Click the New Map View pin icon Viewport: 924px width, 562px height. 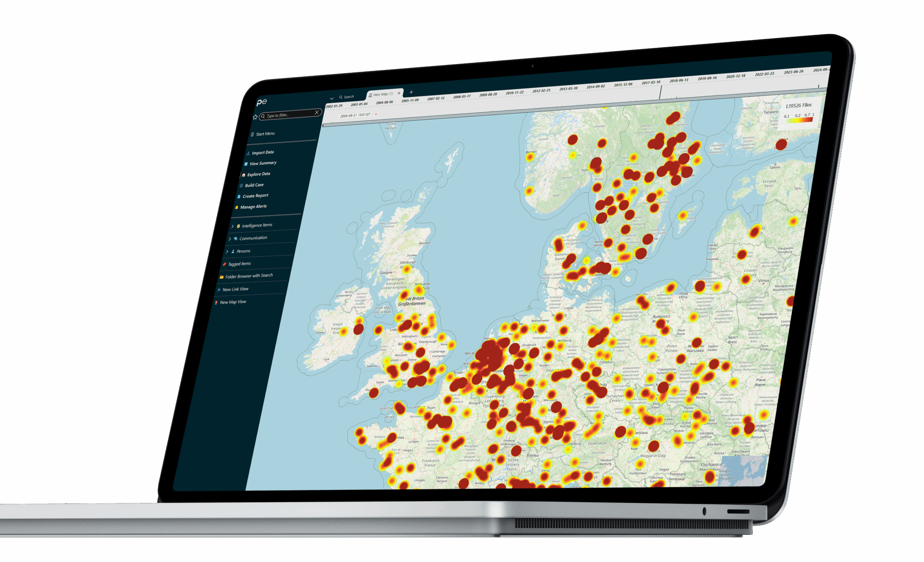point(216,303)
